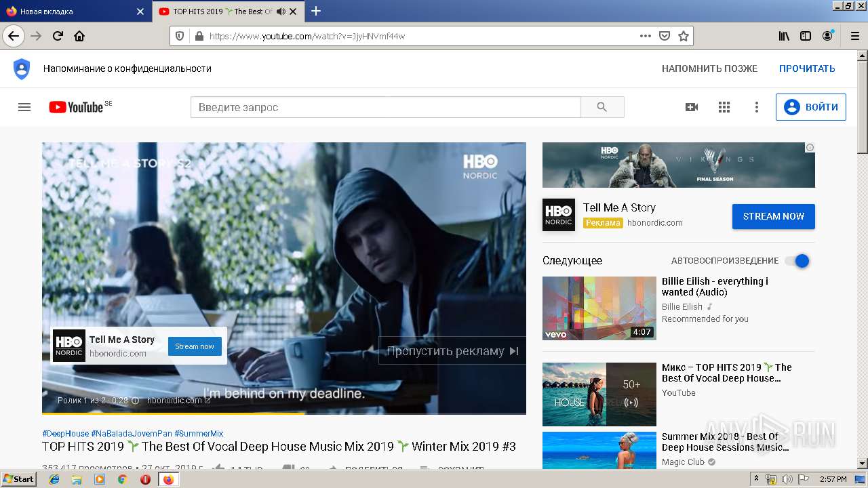
Task: Click the ad info icon on Vikings banner
Action: (x=810, y=147)
